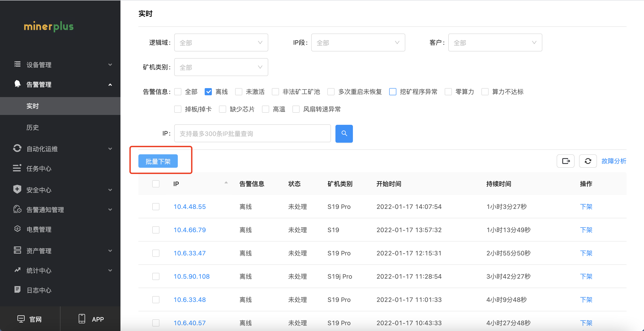This screenshot has height=331, width=644.
Task: Click the export icon button
Action: coord(565,161)
